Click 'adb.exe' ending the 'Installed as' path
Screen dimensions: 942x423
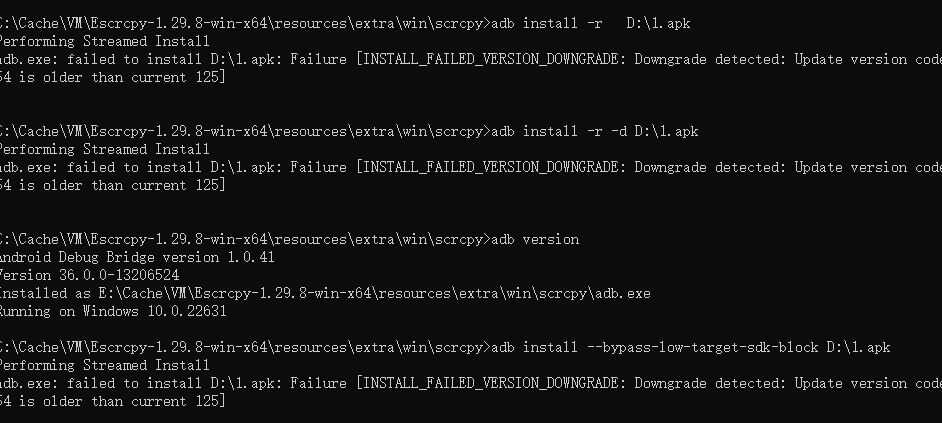click(620, 293)
